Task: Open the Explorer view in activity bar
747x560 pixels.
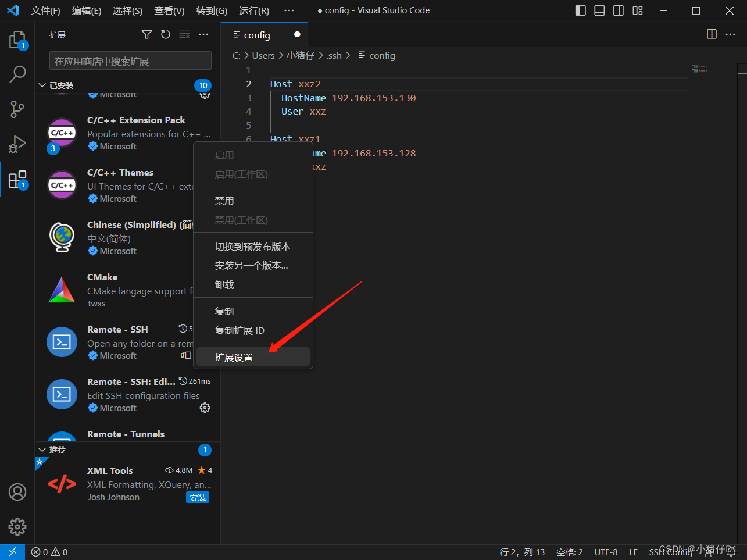Action: click(x=17, y=40)
